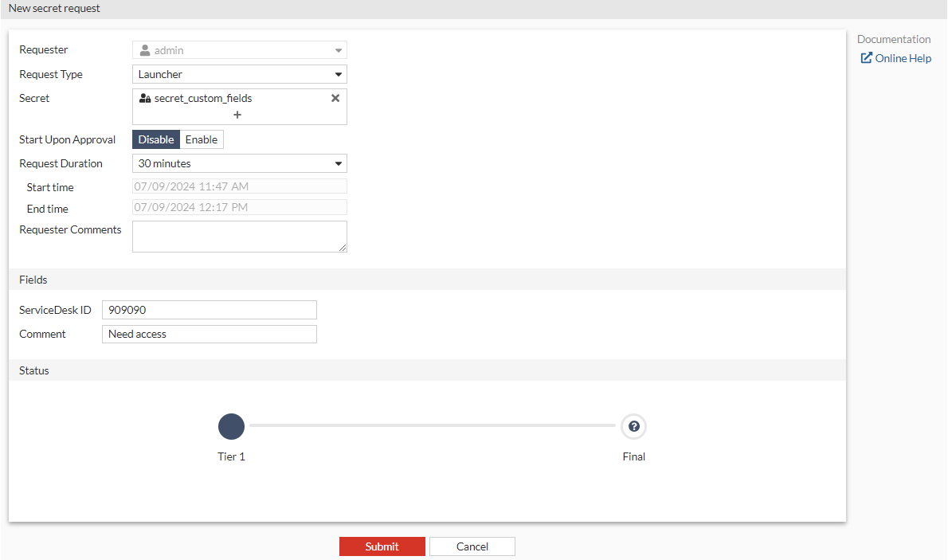The width and height of the screenshot is (948, 560).
Task: Open the Request Duration dropdown
Action: tap(239, 163)
